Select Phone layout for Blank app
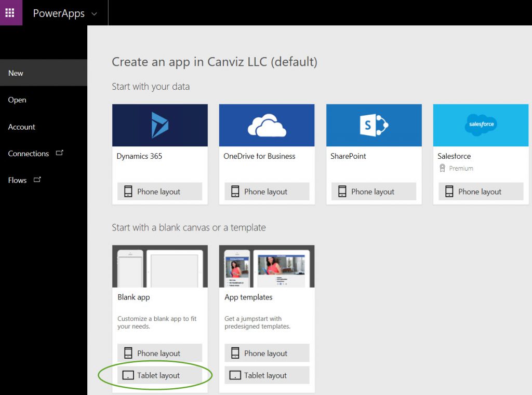Image resolution: width=532 pixels, height=395 pixels. 159,353
